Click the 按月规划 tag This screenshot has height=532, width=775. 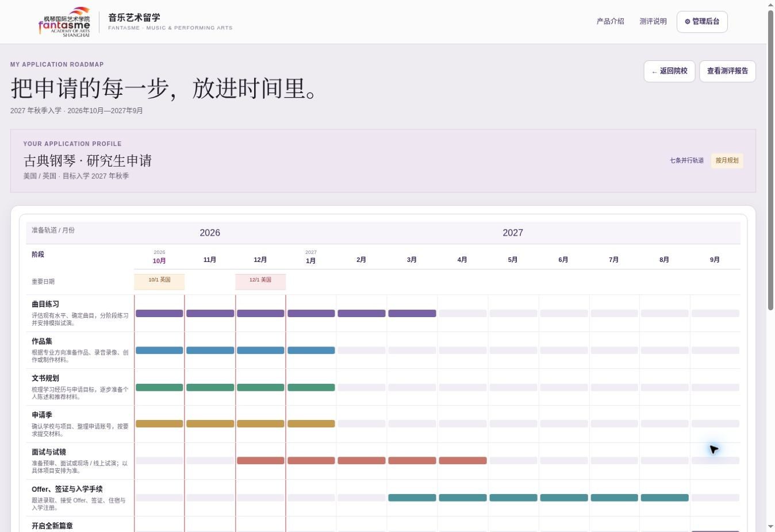click(727, 161)
